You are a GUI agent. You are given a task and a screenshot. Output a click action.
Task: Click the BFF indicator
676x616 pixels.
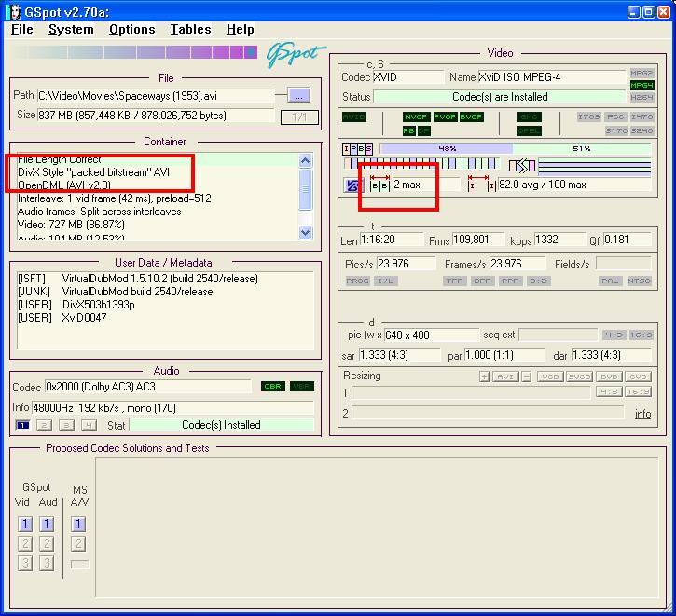(x=482, y=281)
